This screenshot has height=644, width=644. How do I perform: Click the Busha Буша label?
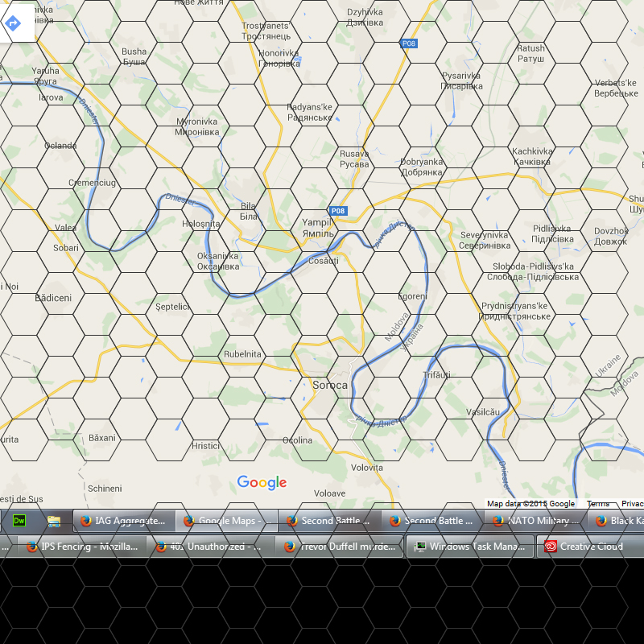(x=134, y=56)
